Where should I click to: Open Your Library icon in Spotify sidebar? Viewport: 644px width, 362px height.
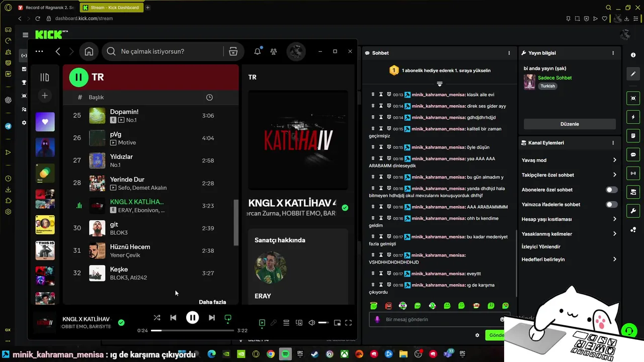click(x=45, y=77)
